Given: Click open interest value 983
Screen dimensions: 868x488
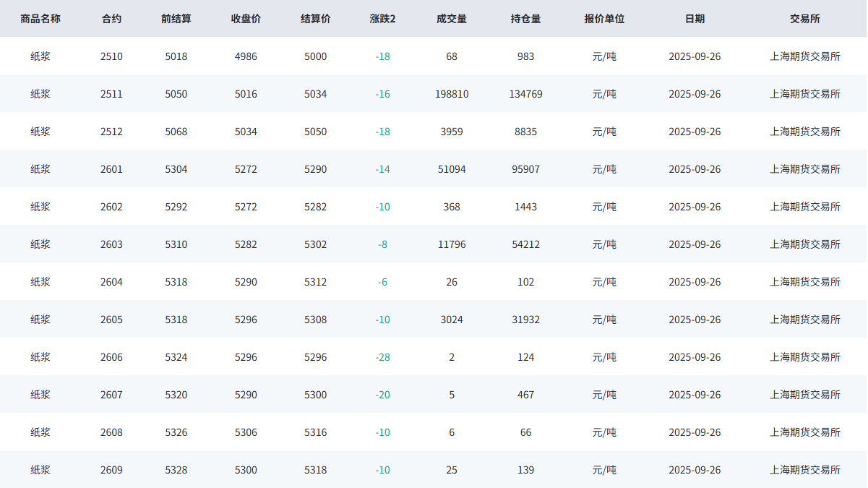Looking at the screenshot, I should (525, 56).
